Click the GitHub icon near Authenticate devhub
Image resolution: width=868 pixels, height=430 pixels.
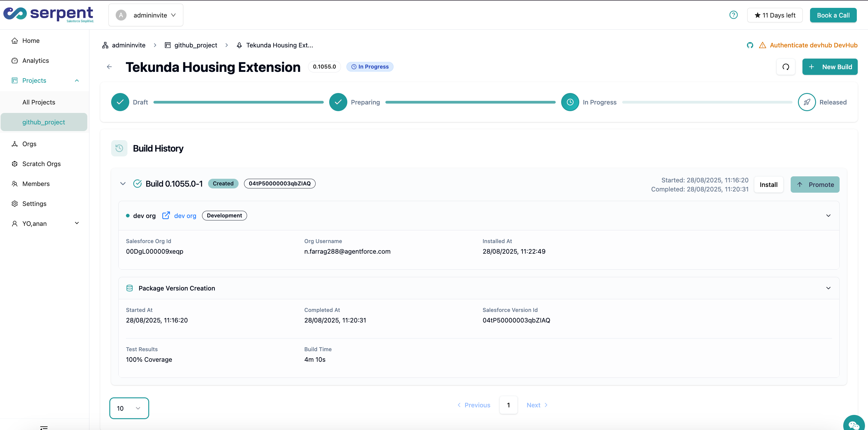750,45
